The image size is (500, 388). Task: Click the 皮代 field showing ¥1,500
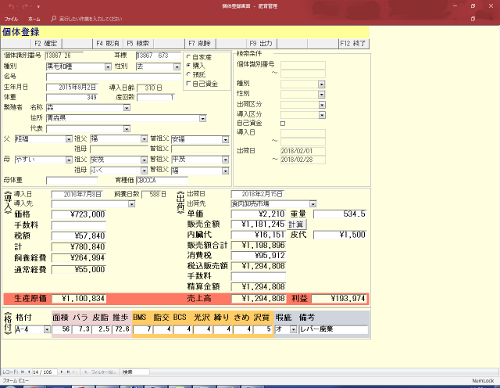pyautogui.click(x=340, y=235)
